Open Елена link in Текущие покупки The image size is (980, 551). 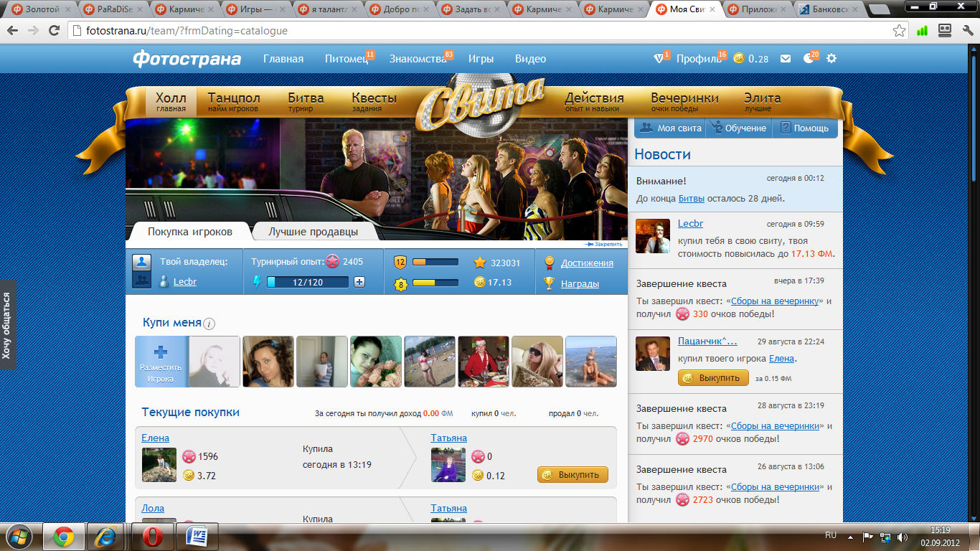(156, 438)
